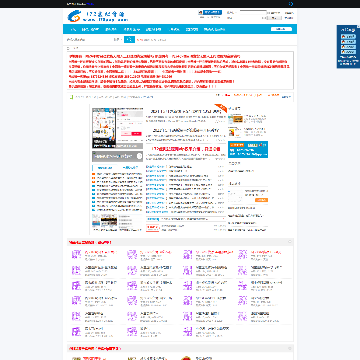Open the search type dropdown beside search box
The width and height of the screenshot is (360, 360).
117,40
